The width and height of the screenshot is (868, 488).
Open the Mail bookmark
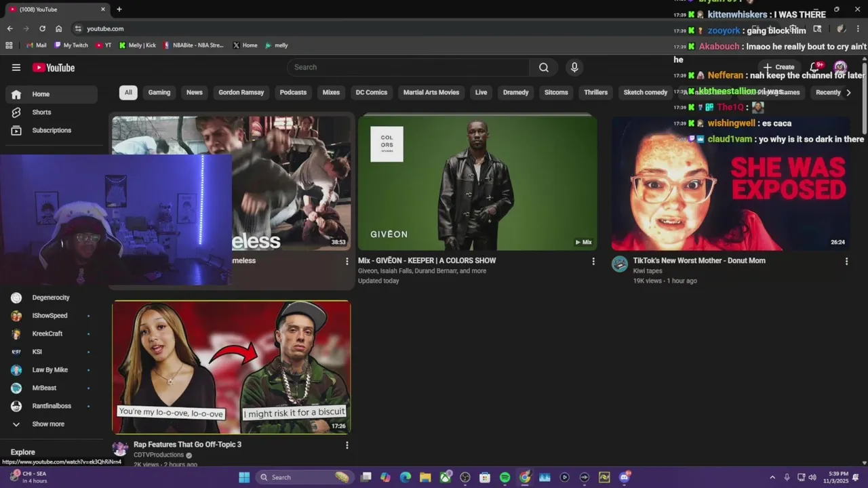36,45
